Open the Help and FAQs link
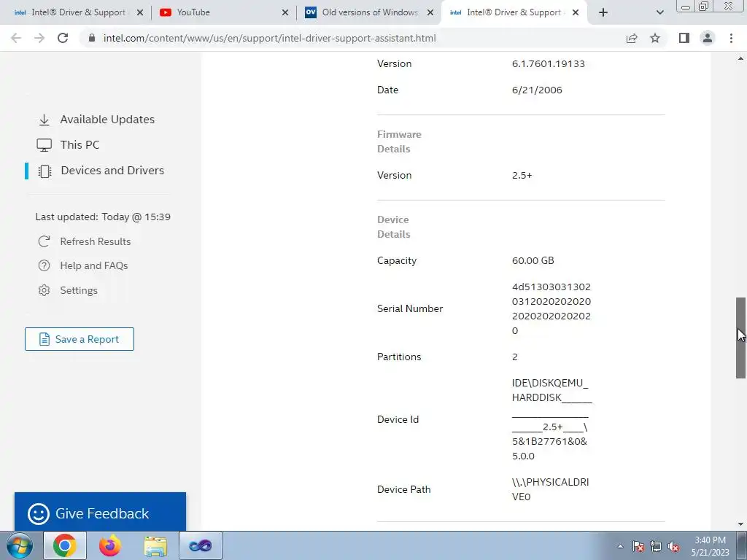 coord(94,265)
